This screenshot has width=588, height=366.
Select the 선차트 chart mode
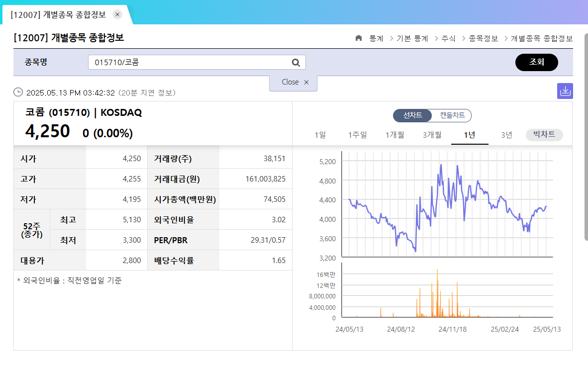tap(413, 115)
